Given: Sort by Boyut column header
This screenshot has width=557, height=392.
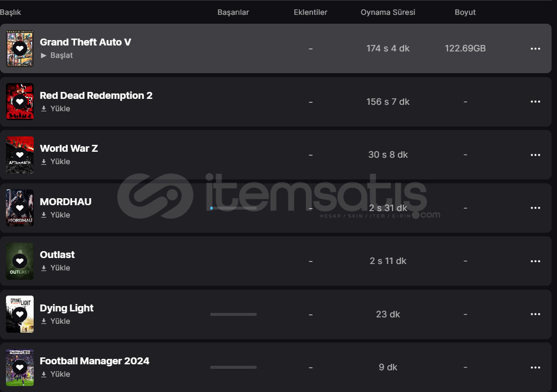Looking at the screenshot, I should coord(465,12).
